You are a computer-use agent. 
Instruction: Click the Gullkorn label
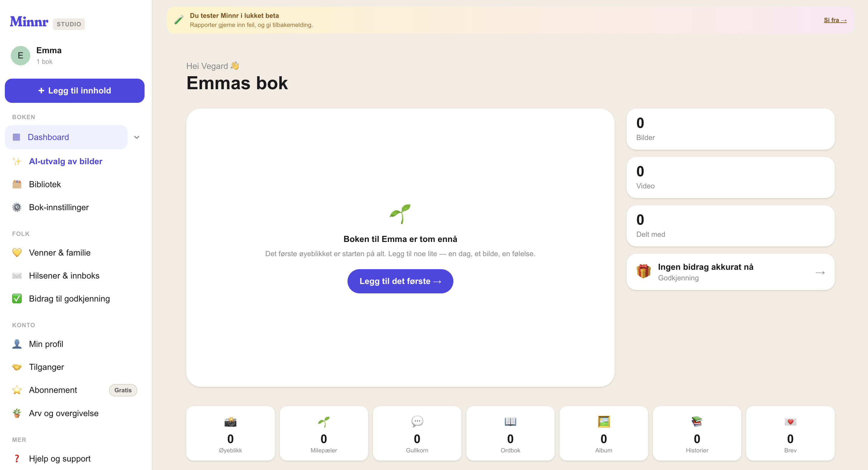pos(417,450)
